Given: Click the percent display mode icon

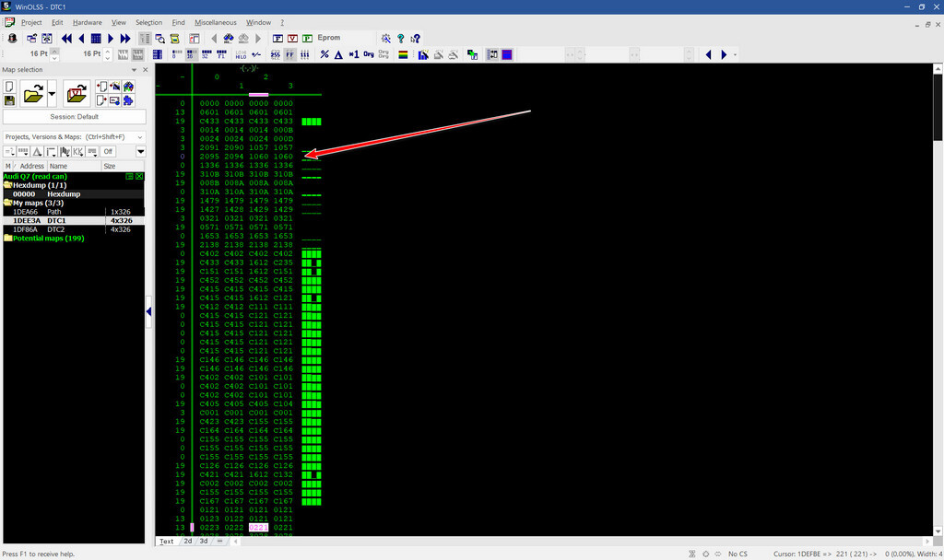Looking at the screenshot, I should [324, 54].
